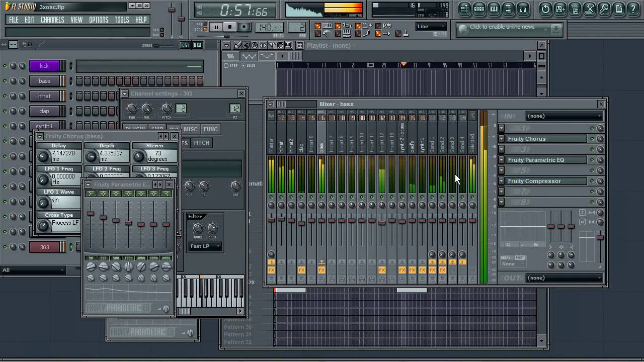The height and width of the screenshot is (362, 644).
Task: Disable Fruity Chorus effect slot LED
Action: click(x=592, y=139)
